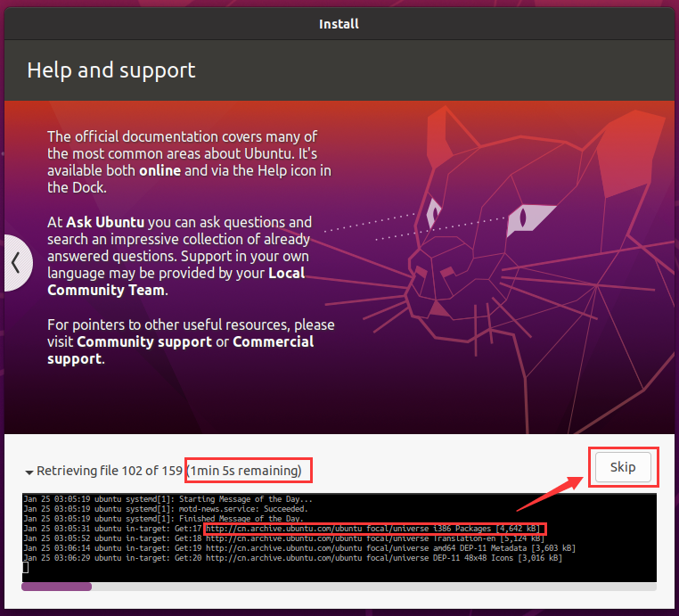Image resolution: width=679 pixels, height=616 pixels.
Task: Visit the Community support link
Action: coord(144,342)
